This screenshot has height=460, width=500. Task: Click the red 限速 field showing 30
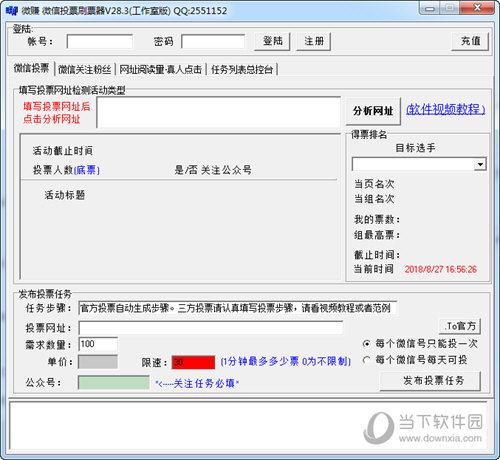193,362
